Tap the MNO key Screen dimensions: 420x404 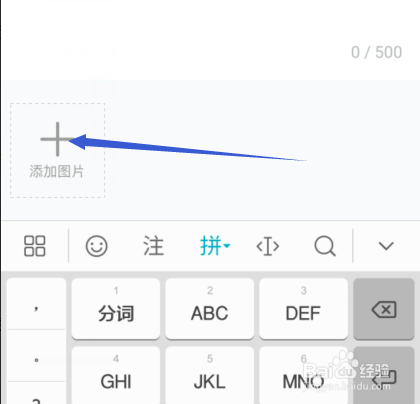point(303,375)
